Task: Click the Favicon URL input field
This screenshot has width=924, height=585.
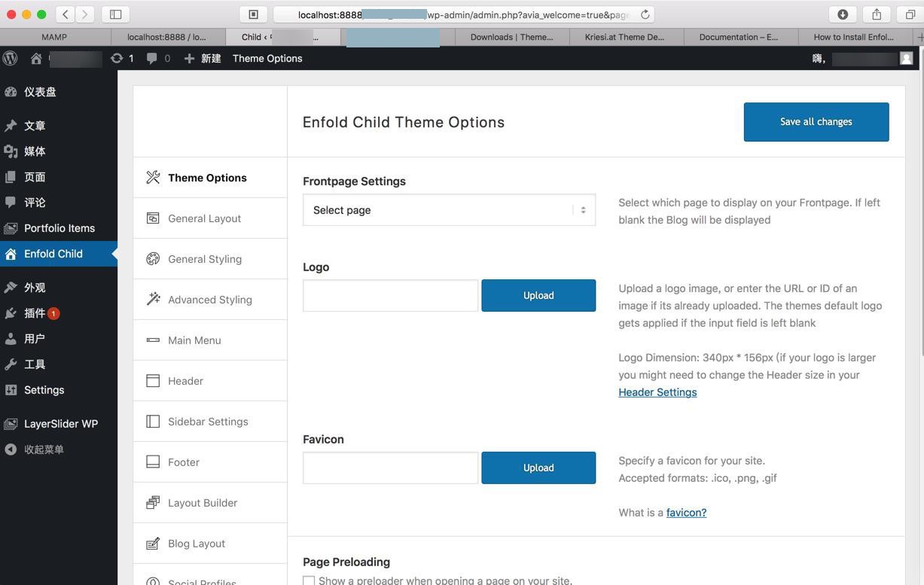Action: pyautogui.click(x=390, y=468)
